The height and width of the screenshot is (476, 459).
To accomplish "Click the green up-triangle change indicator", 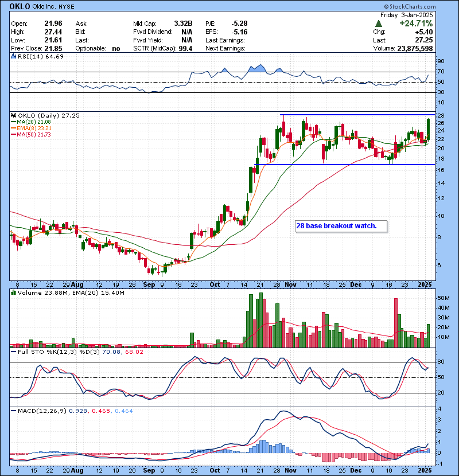I will coord(378,24).
